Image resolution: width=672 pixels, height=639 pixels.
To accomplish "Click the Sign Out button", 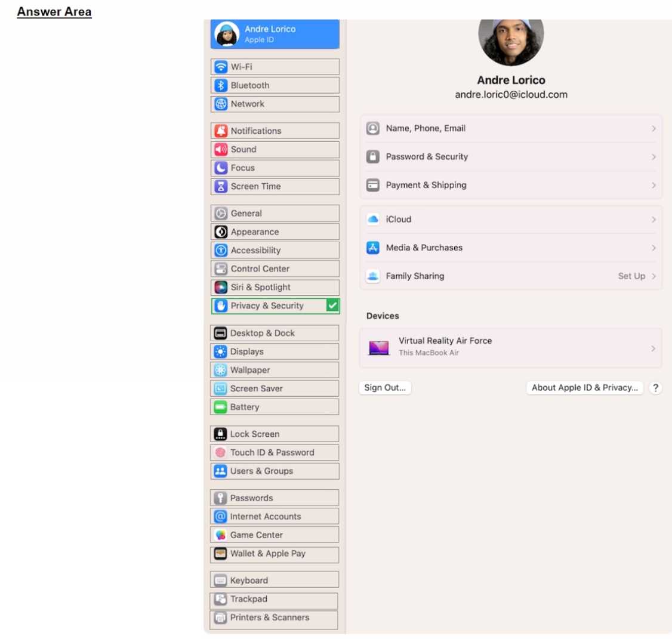I will pyautogui.click(x=384, y=387).
